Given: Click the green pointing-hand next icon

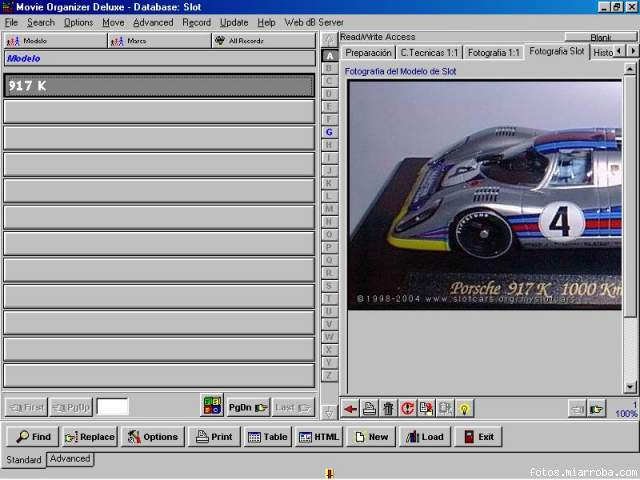Looking at the screenshot, I should click(x=596, y=409).
